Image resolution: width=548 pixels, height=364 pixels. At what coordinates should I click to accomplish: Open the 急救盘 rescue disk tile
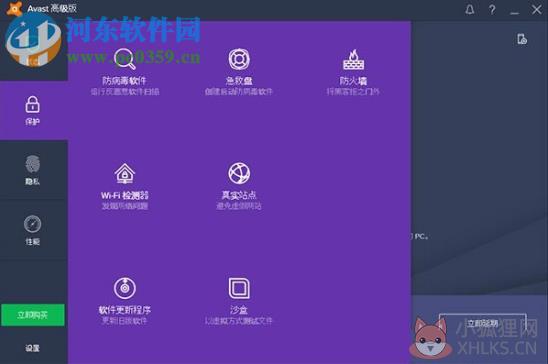(239, 72)
